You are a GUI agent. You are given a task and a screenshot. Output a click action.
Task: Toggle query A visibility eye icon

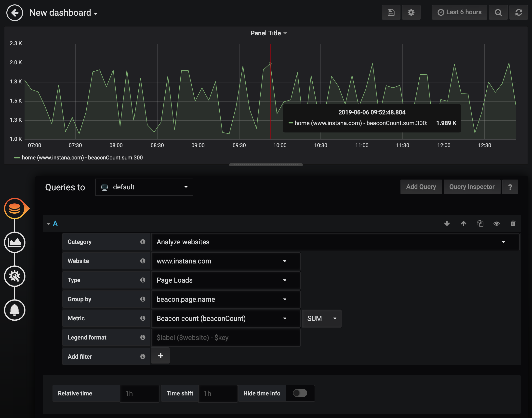[496, 223]
